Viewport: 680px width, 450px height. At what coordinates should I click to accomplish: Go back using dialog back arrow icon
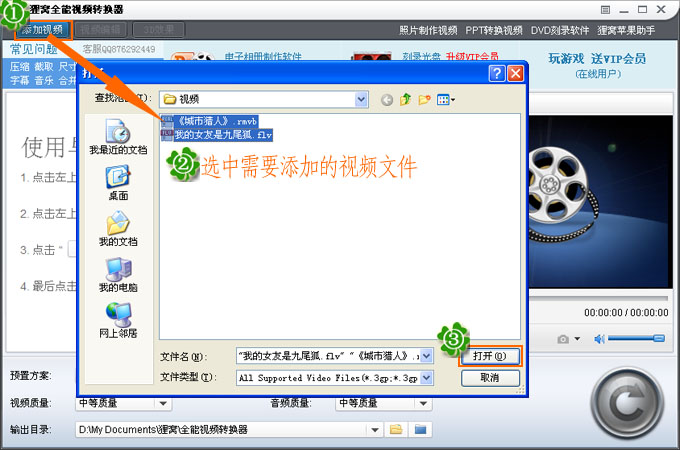(x=387, y=99)
